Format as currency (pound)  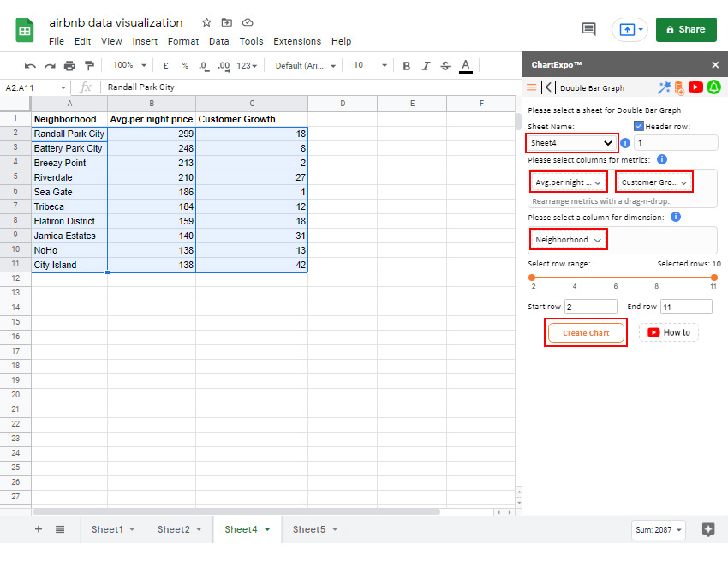[165, 65]
